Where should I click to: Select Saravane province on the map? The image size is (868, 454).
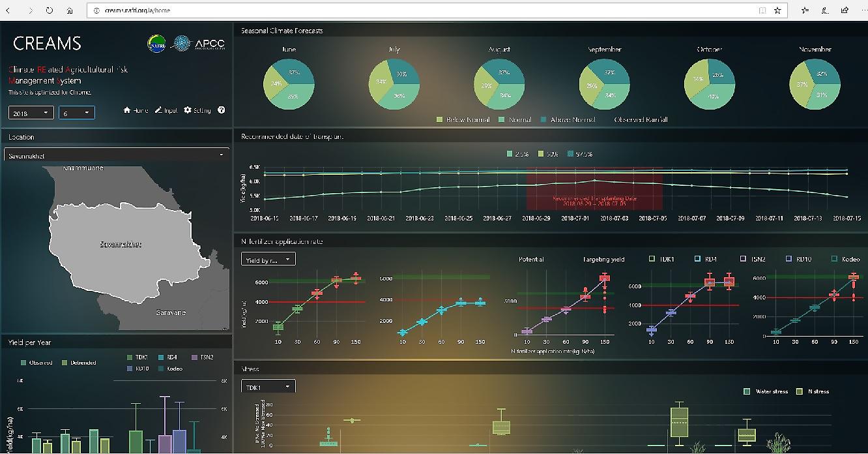tap(171, 313)
